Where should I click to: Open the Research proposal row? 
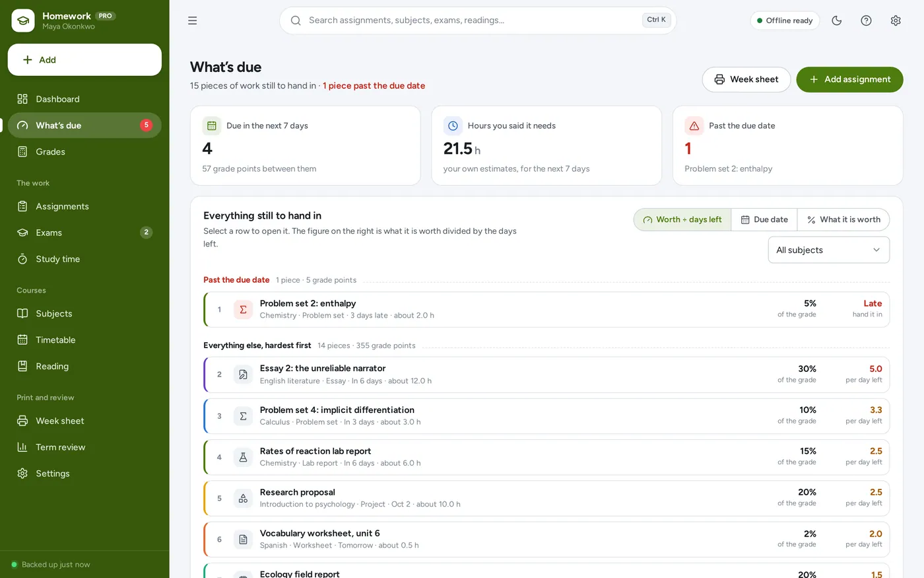tap(546, 498)
